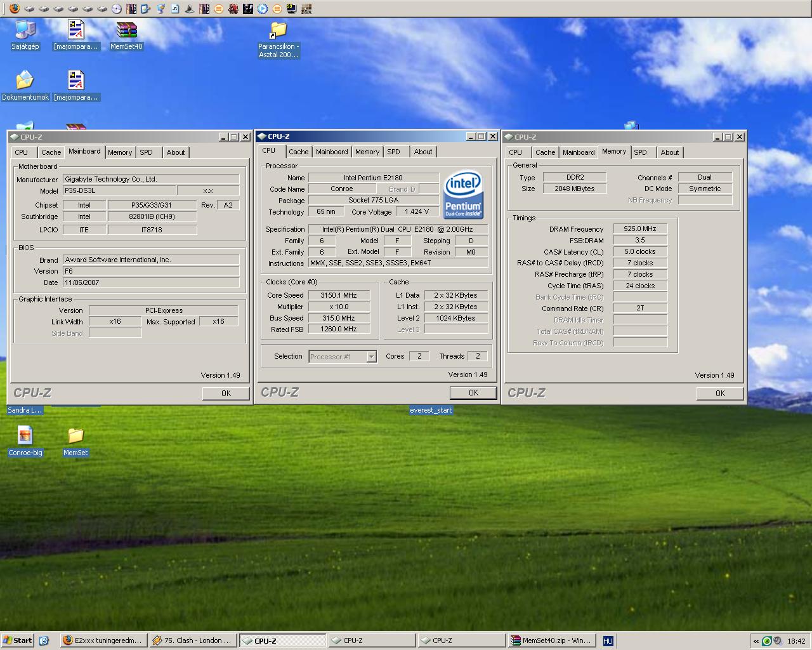The height and width of the screenshot is (650, 812).
Task: Select the everest_start desktop icon label
Action: (x=431, y=410)
